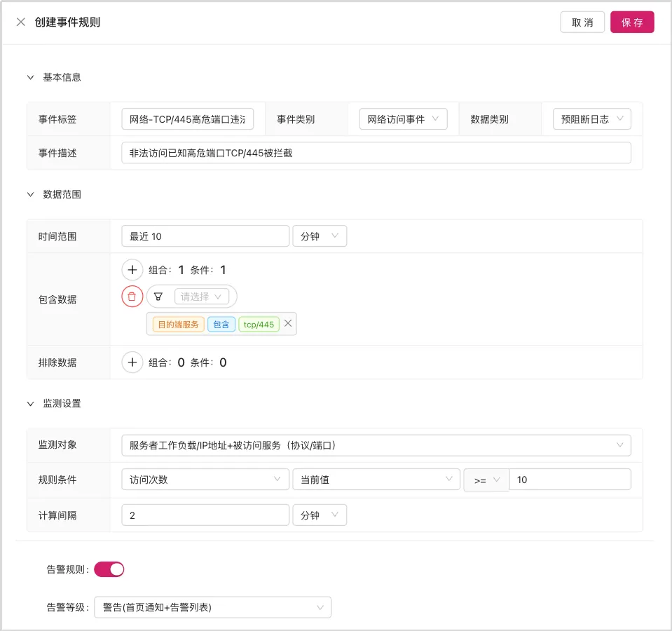
Task: Collapse the 监测设置 section
Action: 30,404
